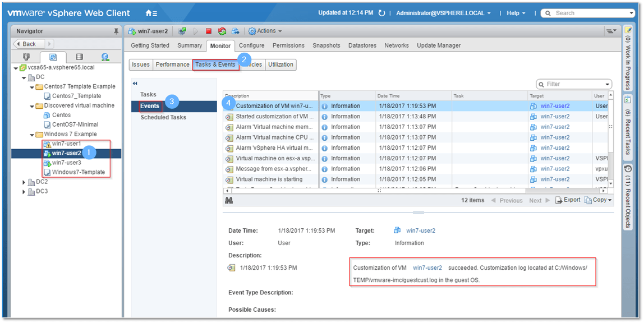Viewport: 644px width, 323px height.
Task: Collapse the Windows 7 Example folder
Action: [31, 134]
